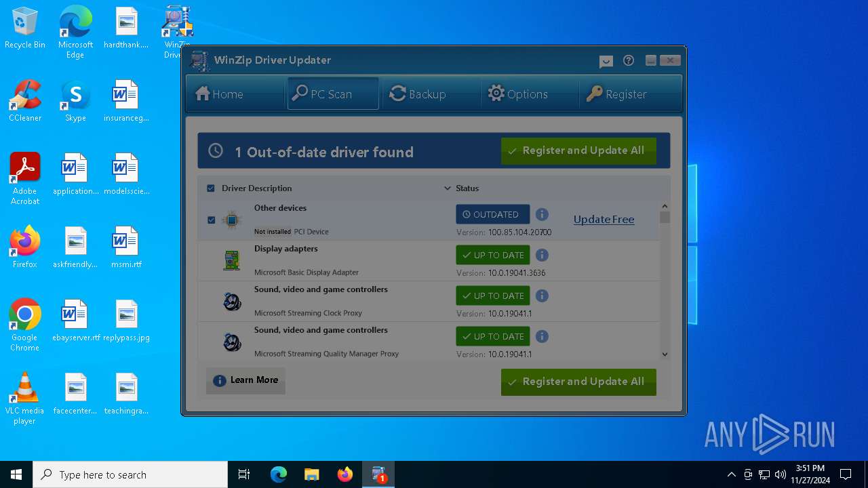The width and height of the screenshot is (868, 488).
Task: Click the taskbar search box
Action: [130, 474]
